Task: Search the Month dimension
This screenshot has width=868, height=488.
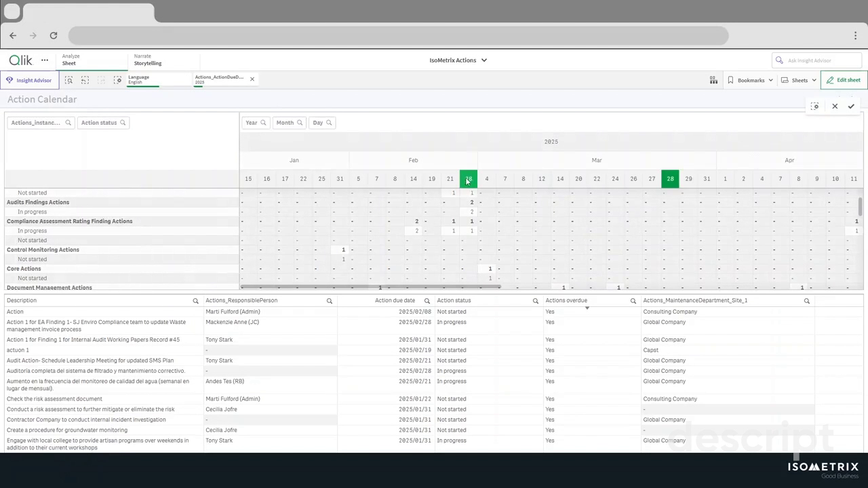Action: (299, 123)
